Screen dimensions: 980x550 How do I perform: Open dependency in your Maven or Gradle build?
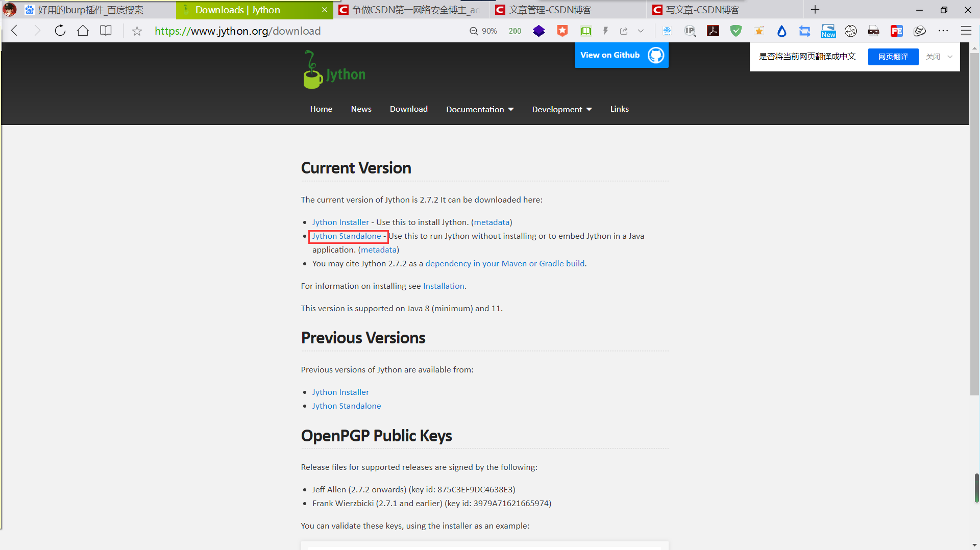[x=505, y=264]
